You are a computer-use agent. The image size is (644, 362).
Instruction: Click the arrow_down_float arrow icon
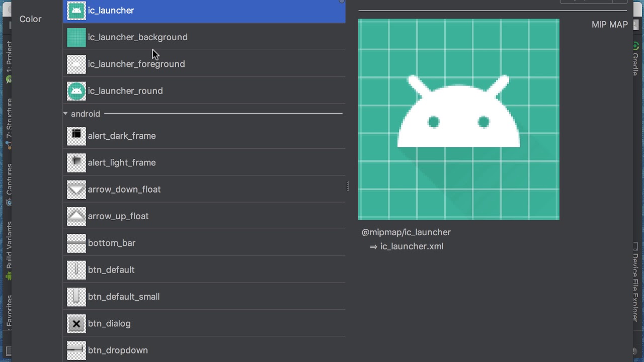(x=76, y=190)
